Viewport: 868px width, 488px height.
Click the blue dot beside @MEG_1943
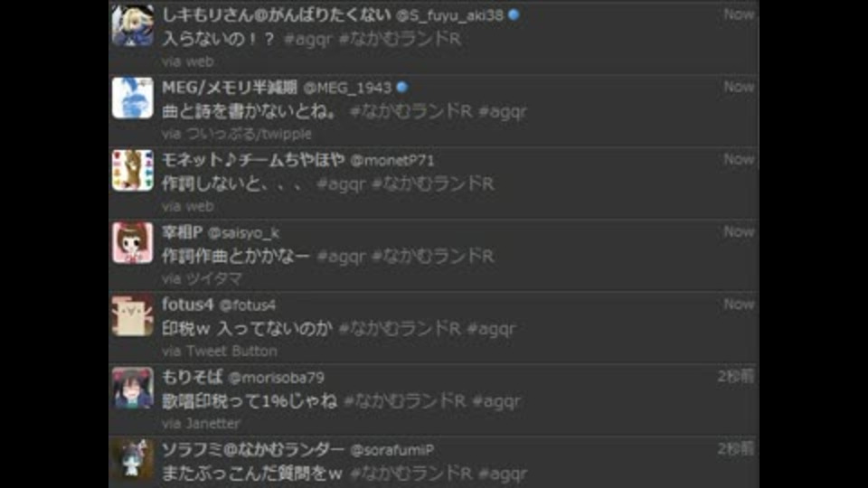pos(402,87)
